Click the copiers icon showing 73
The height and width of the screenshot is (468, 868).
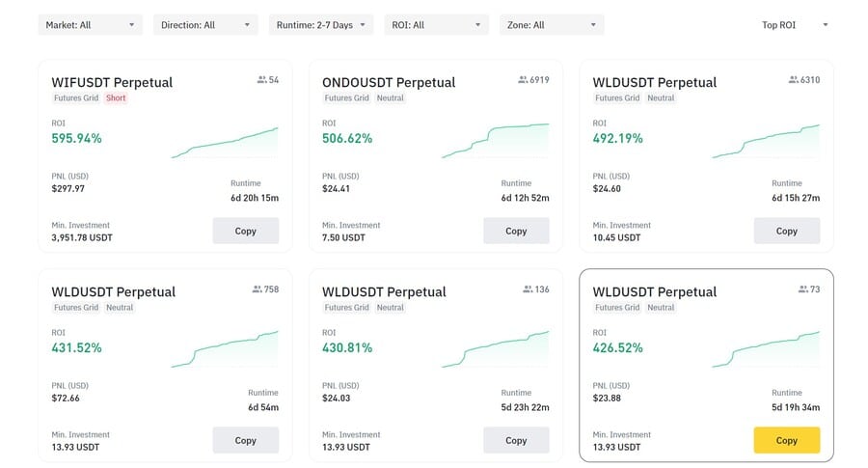click(802, 289)
